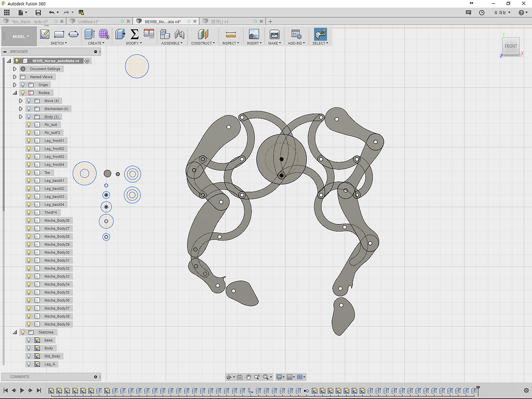The height and width of the screenshot is (399, 532).
Task: Hide the Mid_Body sketch via lightbulb
Action: tap(29, 356)
